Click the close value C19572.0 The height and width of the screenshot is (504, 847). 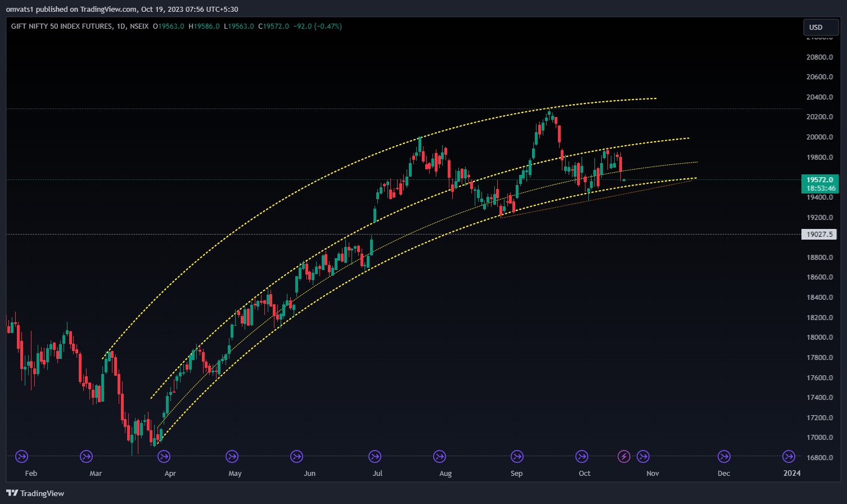tap(273, 26)
